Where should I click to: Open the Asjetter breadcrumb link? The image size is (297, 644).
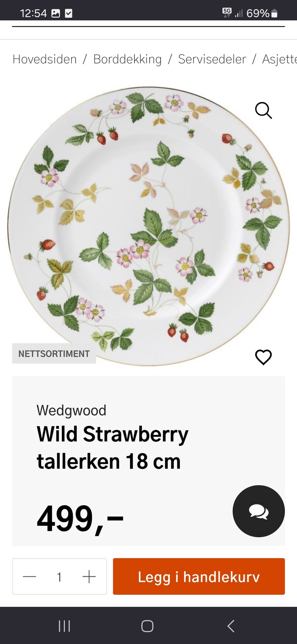click(x=280, y=59)
